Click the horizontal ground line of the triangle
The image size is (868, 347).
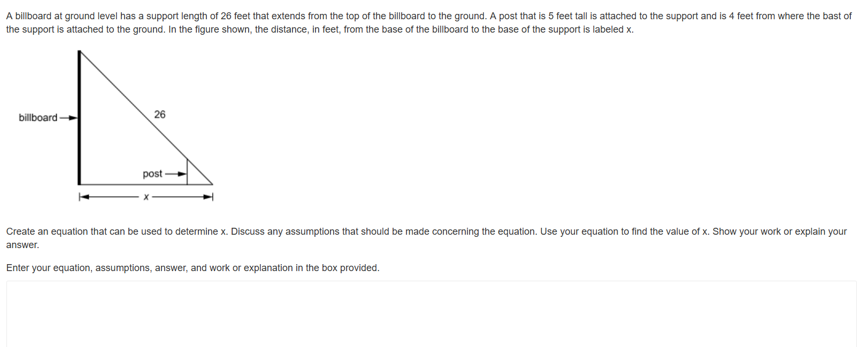point(146,184)
